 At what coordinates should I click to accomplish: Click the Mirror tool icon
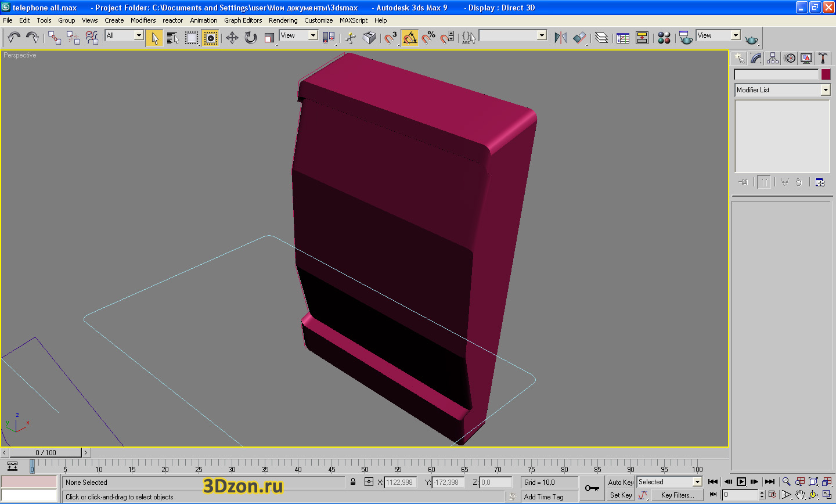point(560,38)
